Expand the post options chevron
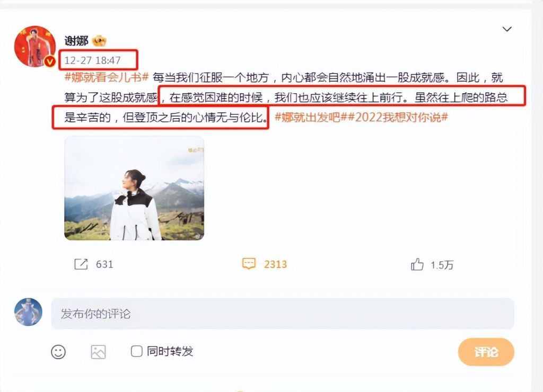This screenshot has width=543, height=392. (507, 29)
